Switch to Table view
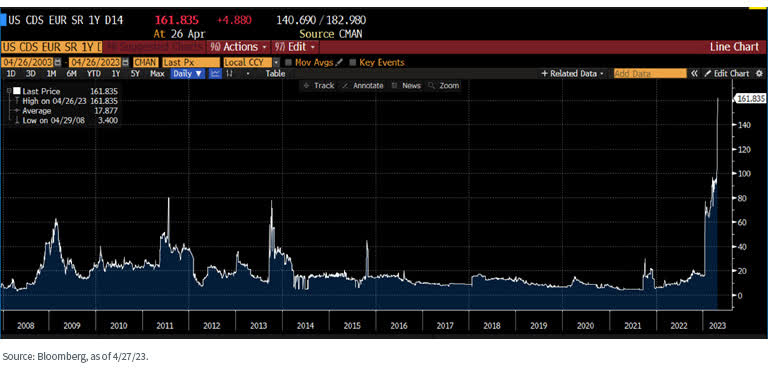The width and height of the screenshot is (768, 377). 275,73
